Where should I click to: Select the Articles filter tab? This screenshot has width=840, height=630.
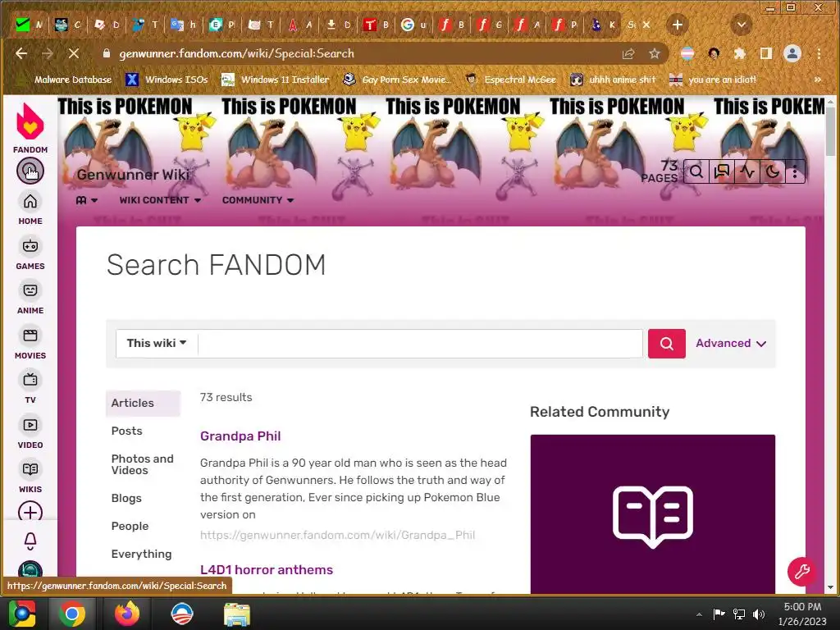143,403
